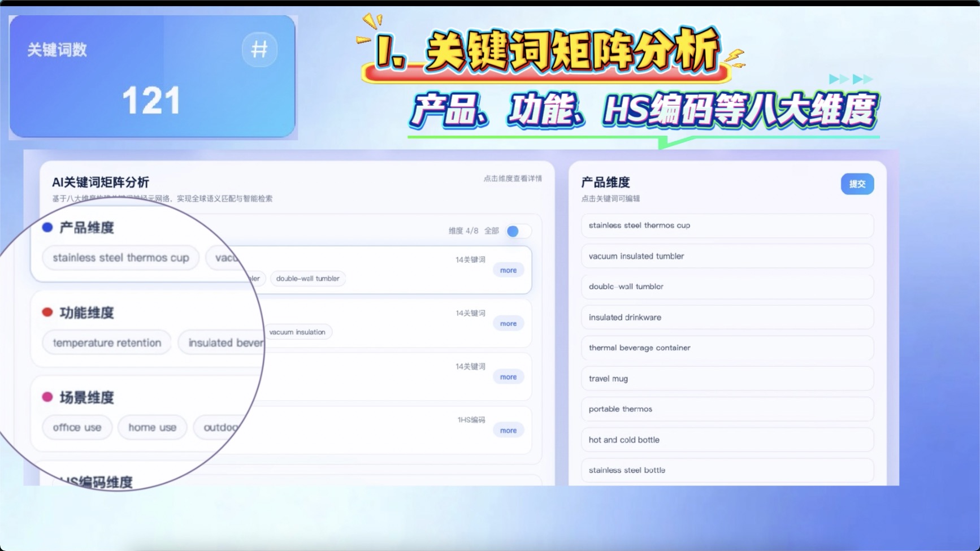Screen dimensions: 980x551
Task: Click the blue dot beside 产品维度
Action: (x=47, y=227)
